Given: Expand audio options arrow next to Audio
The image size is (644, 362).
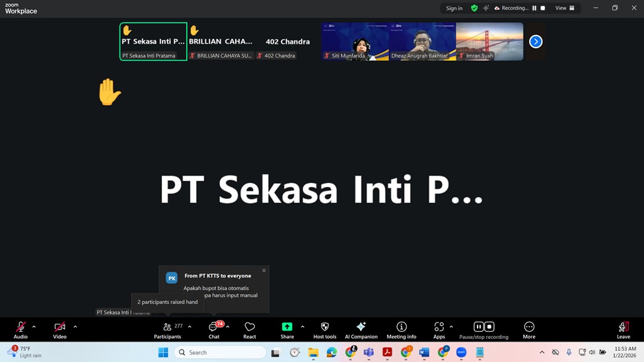Looking at the screenshot, I should [x=34, y=327].
